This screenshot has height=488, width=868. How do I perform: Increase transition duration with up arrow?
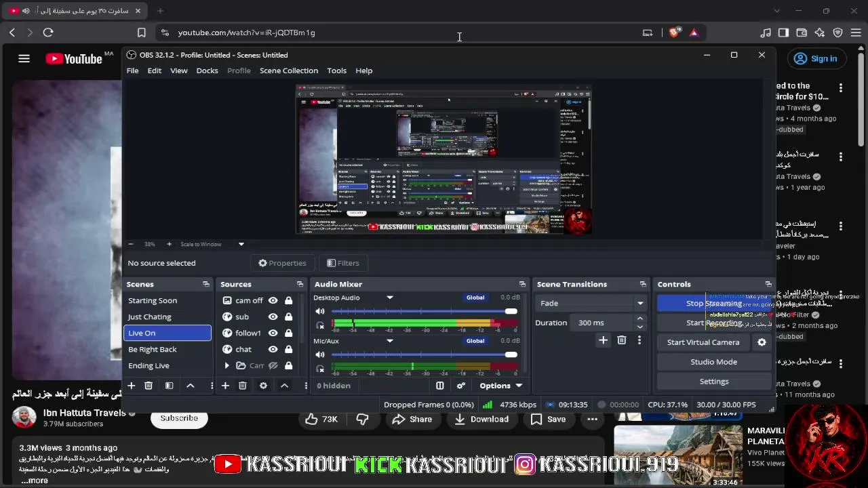(639, 319)
